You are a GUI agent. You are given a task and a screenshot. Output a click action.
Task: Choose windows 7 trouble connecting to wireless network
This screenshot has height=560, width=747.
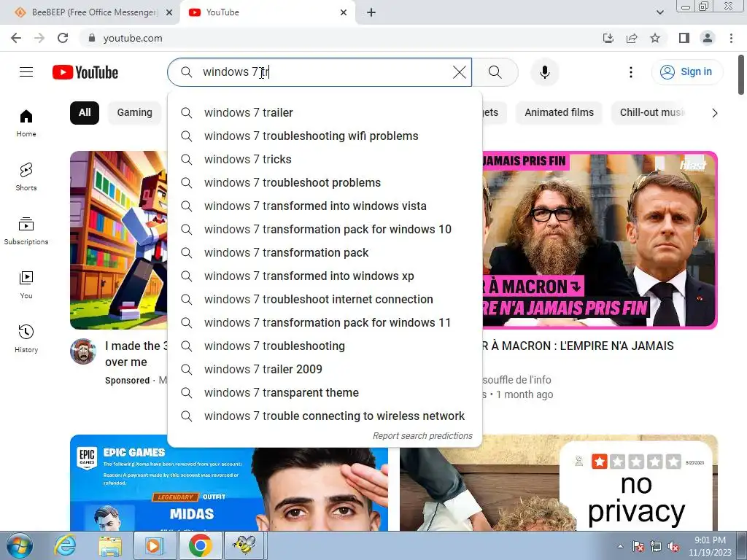coord(325,416)
